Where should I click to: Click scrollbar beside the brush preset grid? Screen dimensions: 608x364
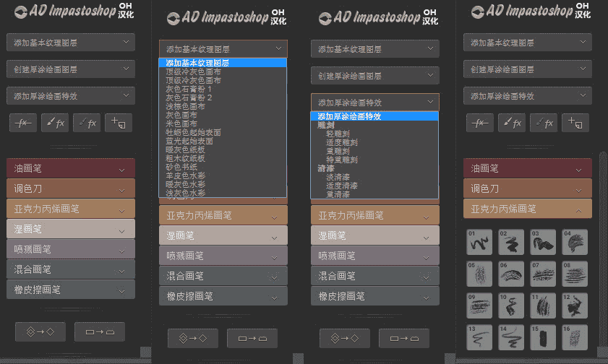(603, 252)
